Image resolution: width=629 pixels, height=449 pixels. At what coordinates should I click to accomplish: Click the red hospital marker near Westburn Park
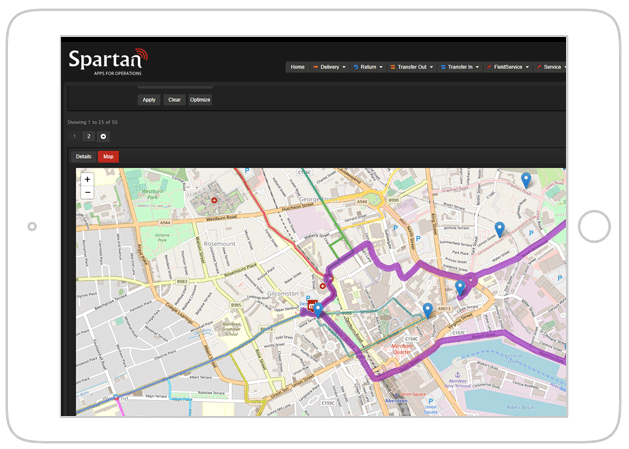pos(214,200)
